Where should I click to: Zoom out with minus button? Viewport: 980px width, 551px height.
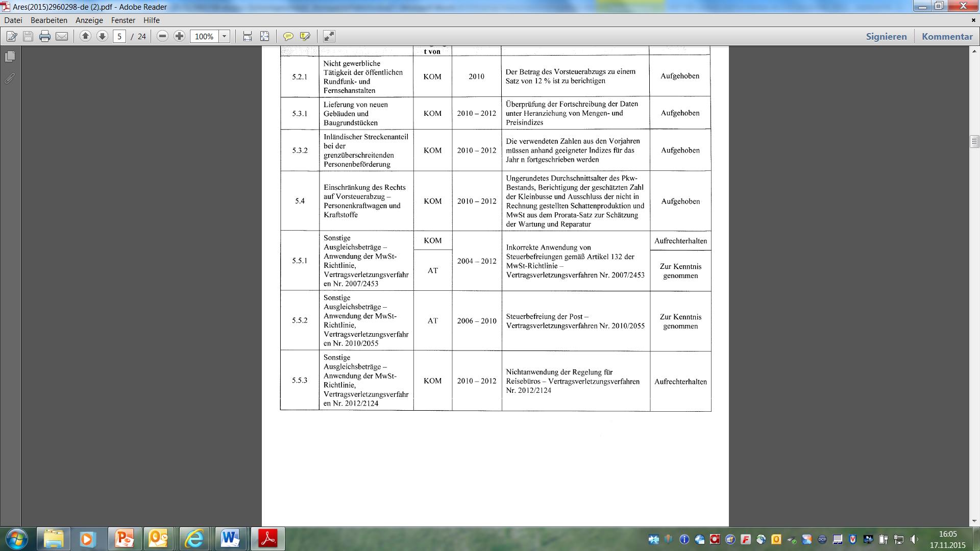pyautogui.click(x=162, y=36)
